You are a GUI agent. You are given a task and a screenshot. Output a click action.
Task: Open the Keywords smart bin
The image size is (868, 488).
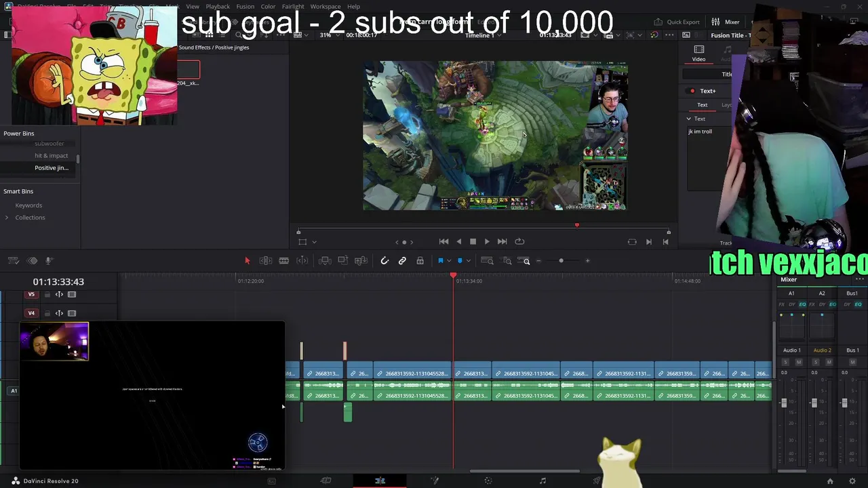pyautogui.click(x=28, y=205)
